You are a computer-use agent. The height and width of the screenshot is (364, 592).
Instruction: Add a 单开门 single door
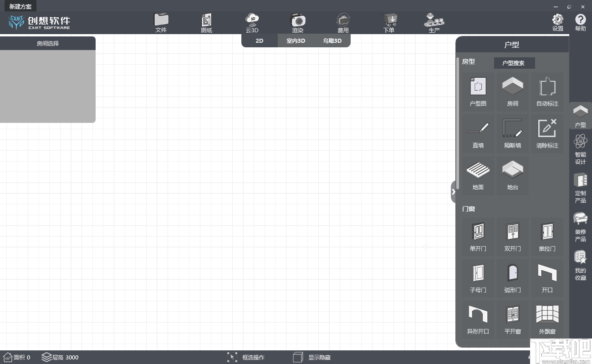tap(478, 237)
